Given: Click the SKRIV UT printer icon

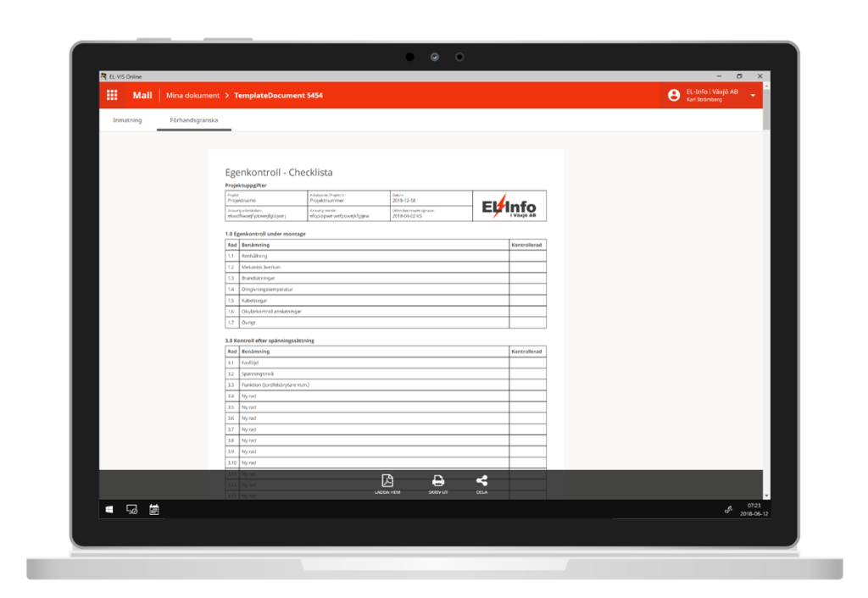Looking at the screenshot, I should [438, 480].
